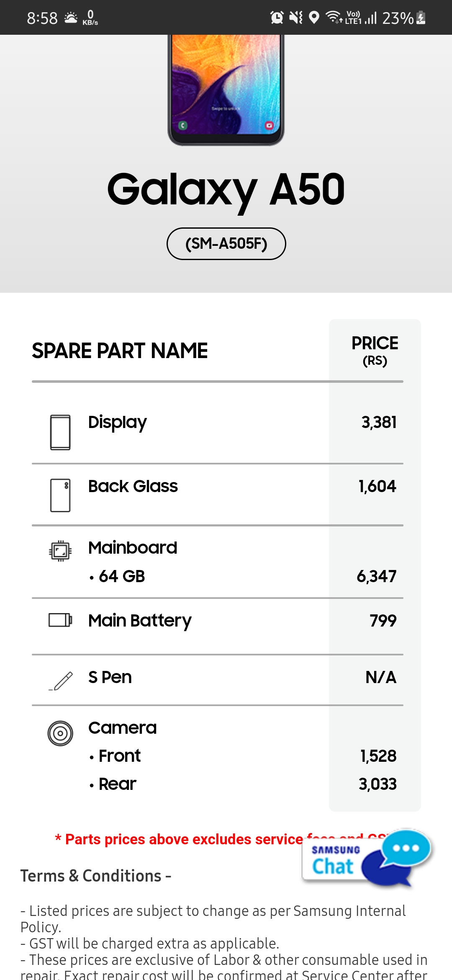Image resolution: width=452 pixels, height=980 pixels.
Task: Expand the Camera section details
Action: pos(122,727)
